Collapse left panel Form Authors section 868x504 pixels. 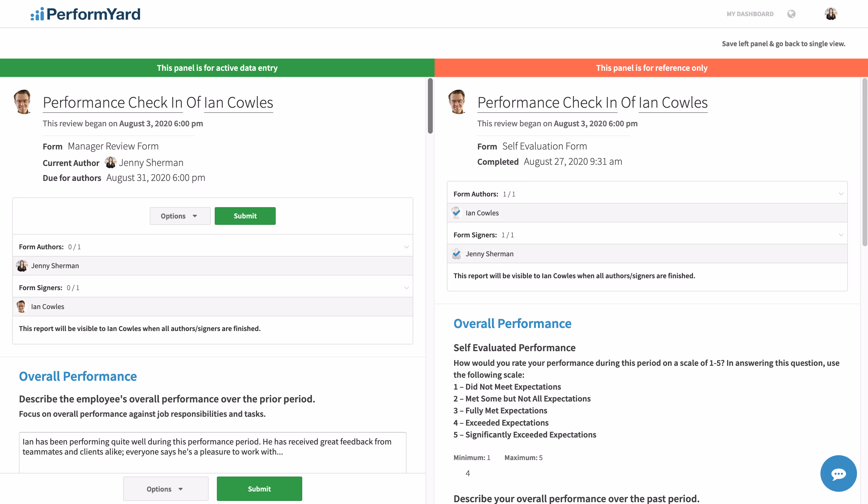(407, 247)
